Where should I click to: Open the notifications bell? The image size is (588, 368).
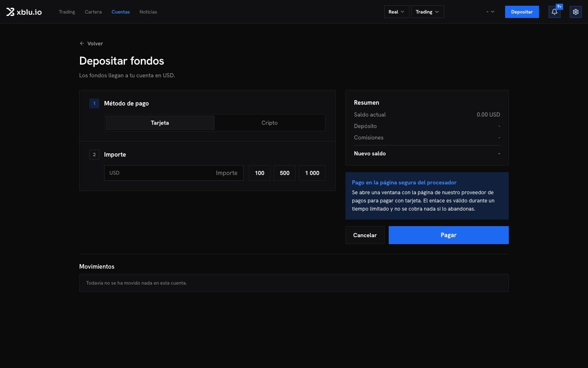pos(555,12)
